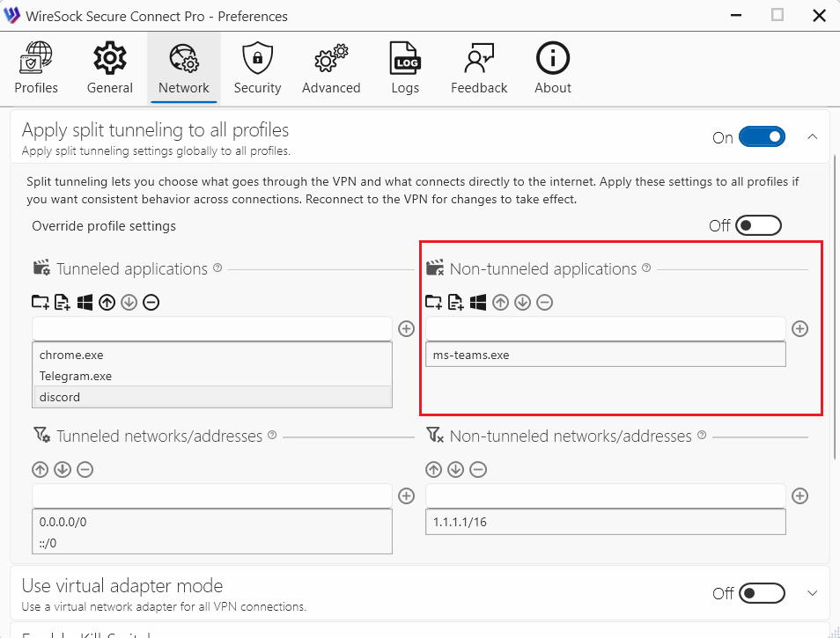The image size is (840, 638).
Task: Collapse the Apply split tunneling section
Action: tap(813, 137)
